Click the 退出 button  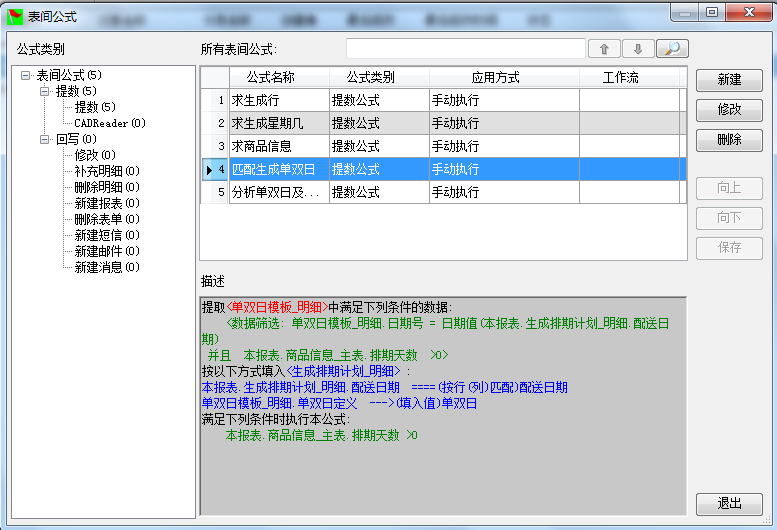click(x=729, y=503)
